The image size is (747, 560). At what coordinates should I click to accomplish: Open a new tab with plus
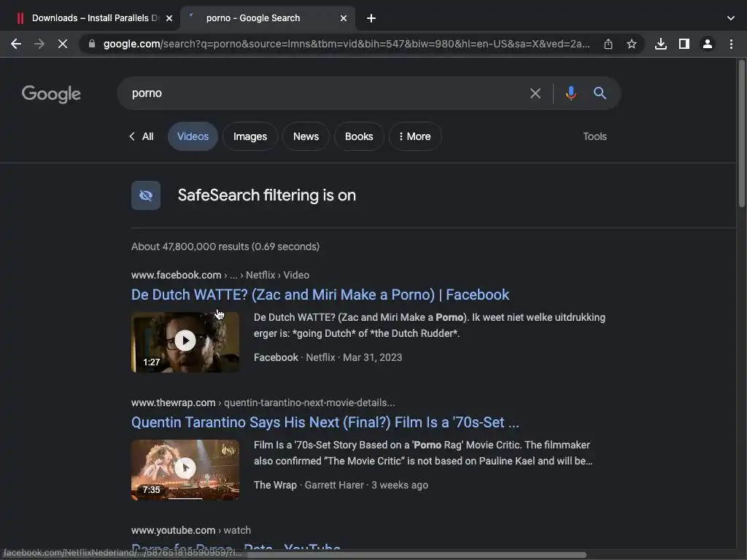371,18
